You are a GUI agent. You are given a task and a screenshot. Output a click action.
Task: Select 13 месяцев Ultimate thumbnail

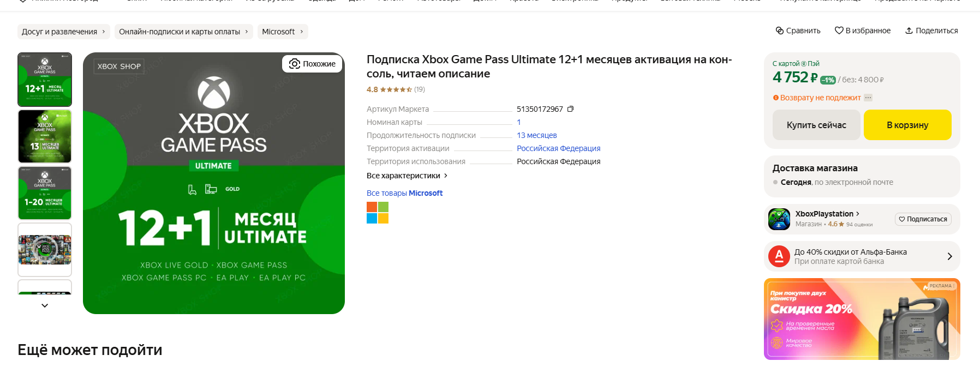[x=45, y=136]
